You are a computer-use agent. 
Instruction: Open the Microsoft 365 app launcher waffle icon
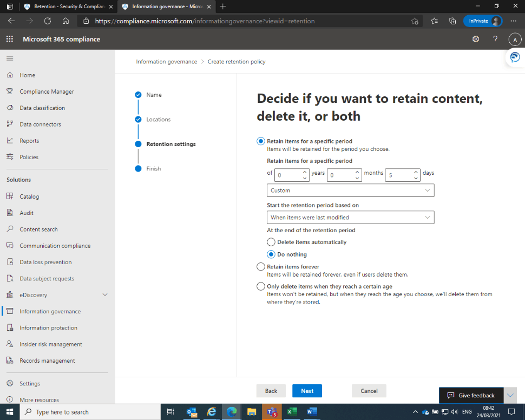point(10,39)
